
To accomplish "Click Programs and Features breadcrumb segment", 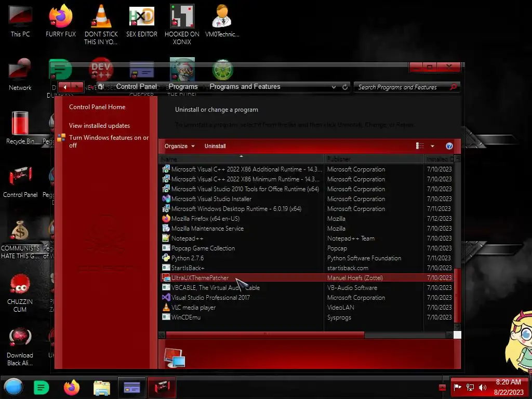I will point(245,87).
